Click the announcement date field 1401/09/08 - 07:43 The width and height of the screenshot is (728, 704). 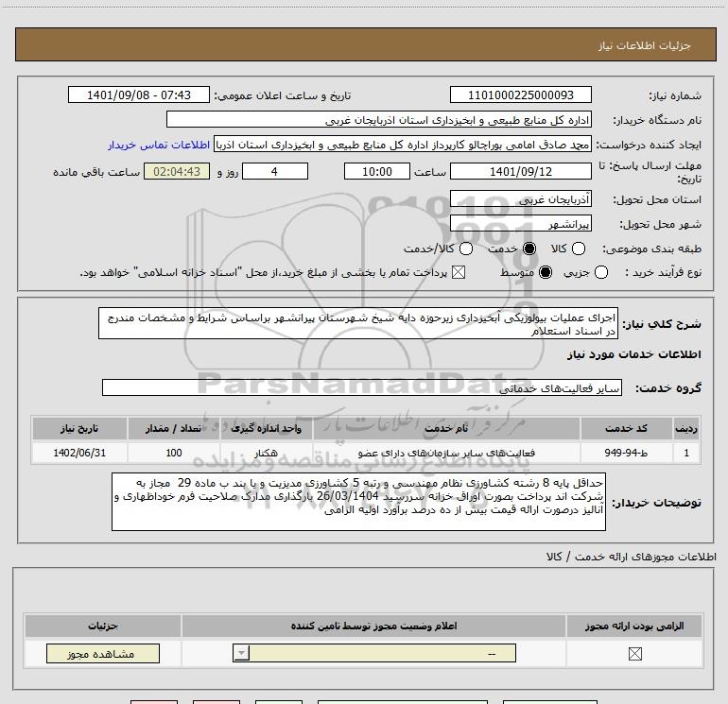[x=139, y=94]
